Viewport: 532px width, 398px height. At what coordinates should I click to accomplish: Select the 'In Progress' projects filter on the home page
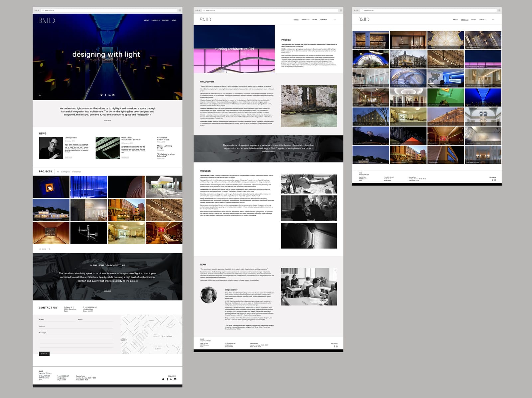(66, 172)
